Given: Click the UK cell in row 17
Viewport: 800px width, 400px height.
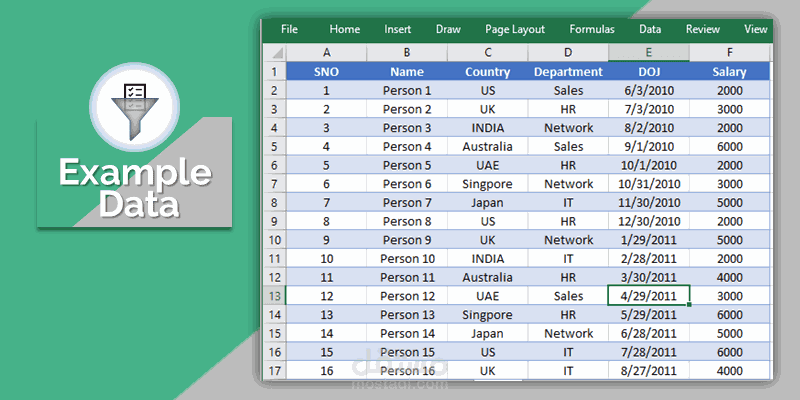Looking at the screenshot, I should [x=488, y=371].
